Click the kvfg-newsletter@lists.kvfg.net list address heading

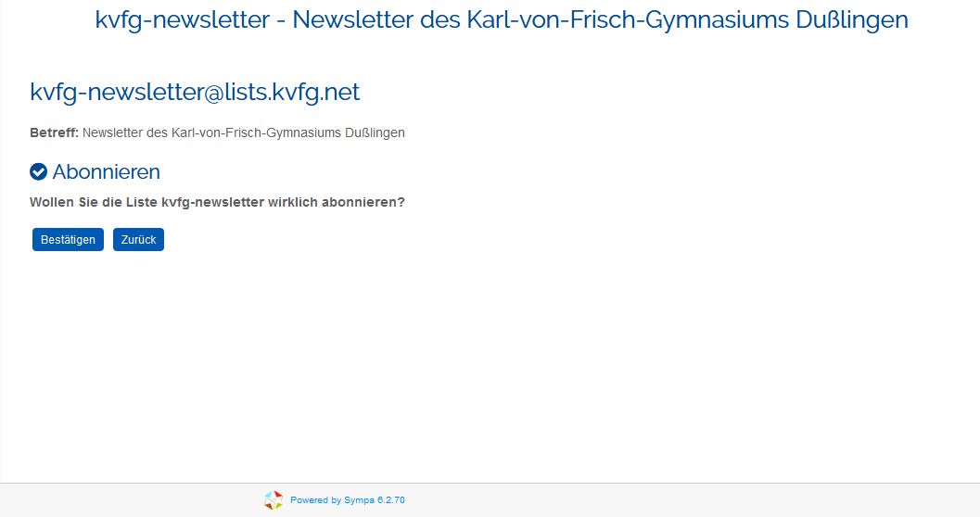pos(195,92)
